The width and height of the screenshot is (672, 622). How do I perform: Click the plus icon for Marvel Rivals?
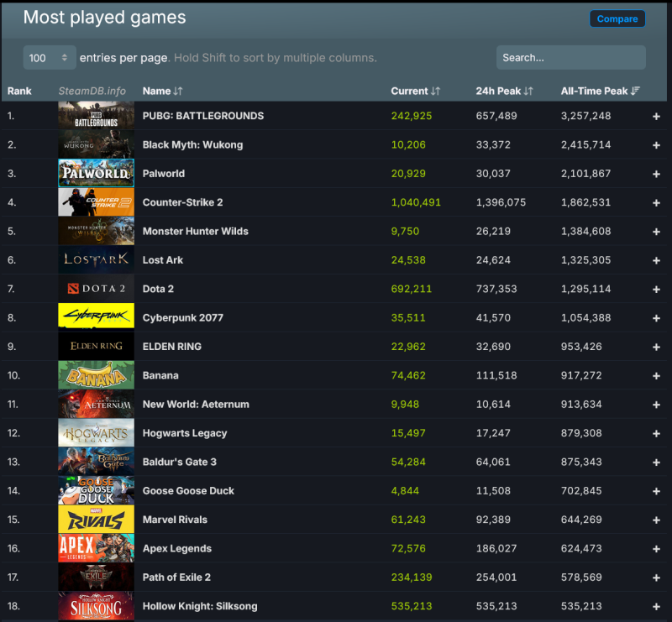click(x=656, y=520)
